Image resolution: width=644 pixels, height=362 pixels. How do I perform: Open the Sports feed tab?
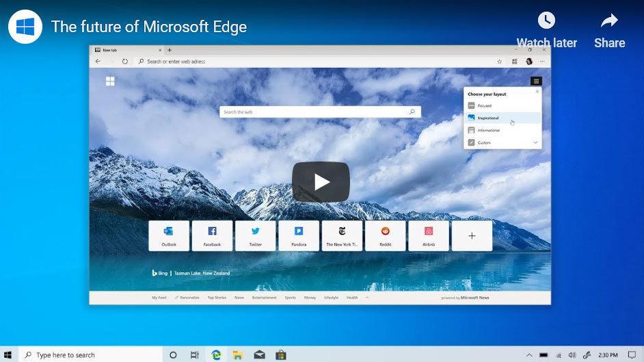coord(291,298)
